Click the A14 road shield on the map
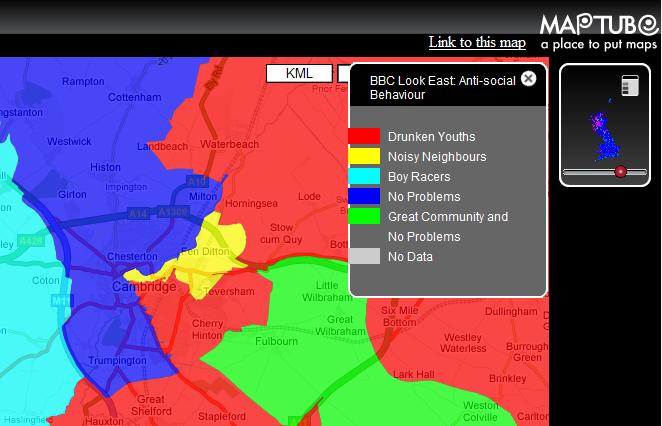Image resolution: width=662 pixels, height=426 pixels. (138, 214)
